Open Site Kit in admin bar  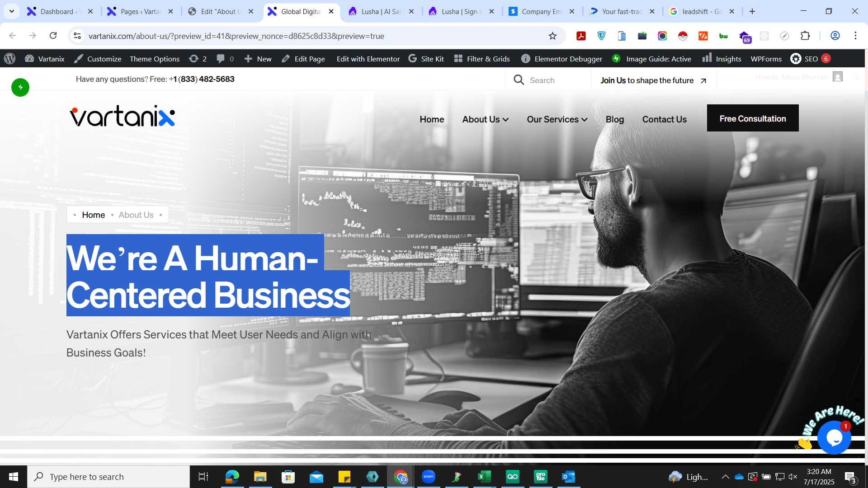pos(426,59)
